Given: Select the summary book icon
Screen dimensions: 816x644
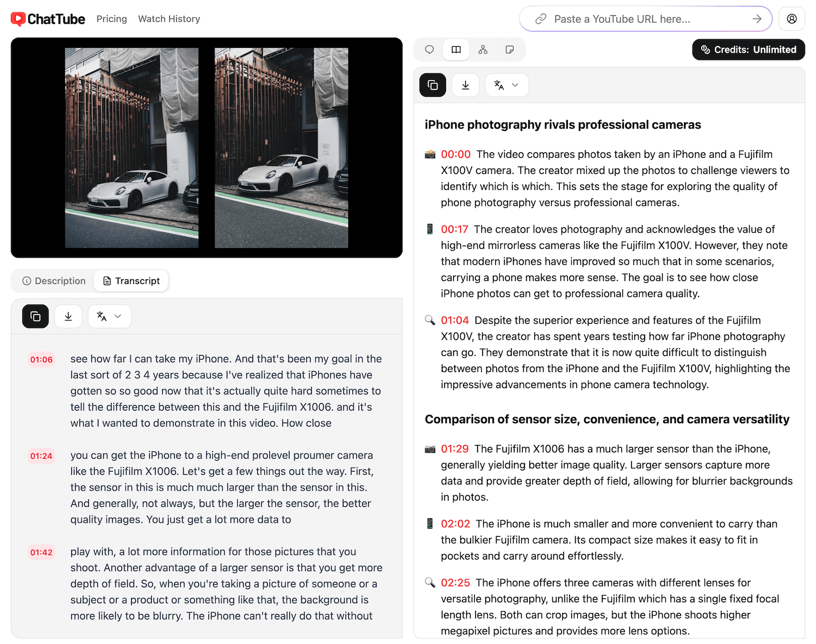Looking at the screenshot, I should click(x=456, y=49).
